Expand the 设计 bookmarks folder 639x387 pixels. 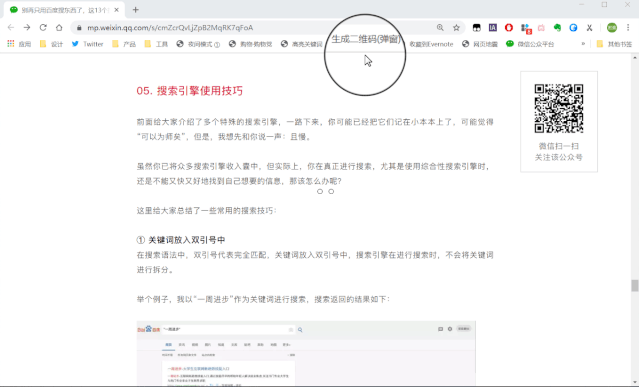point(51,44)
